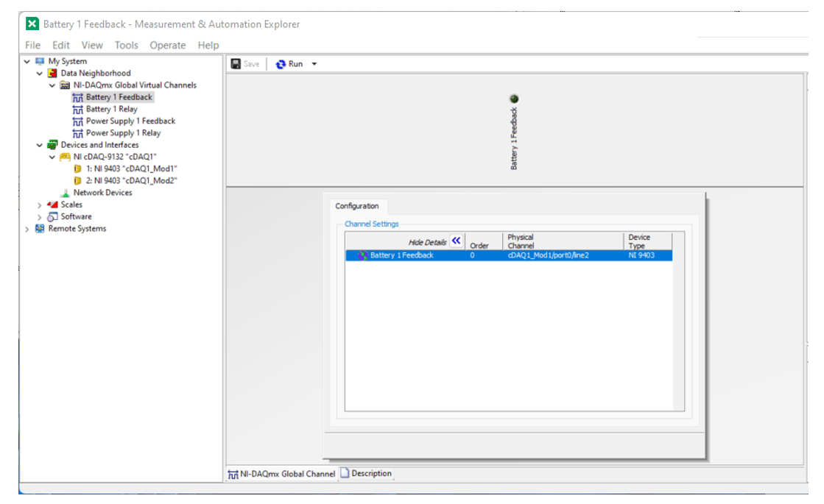Screen dimensions: 824x504
Task: Open the Tools menu
Action: (x=126, y=45)
